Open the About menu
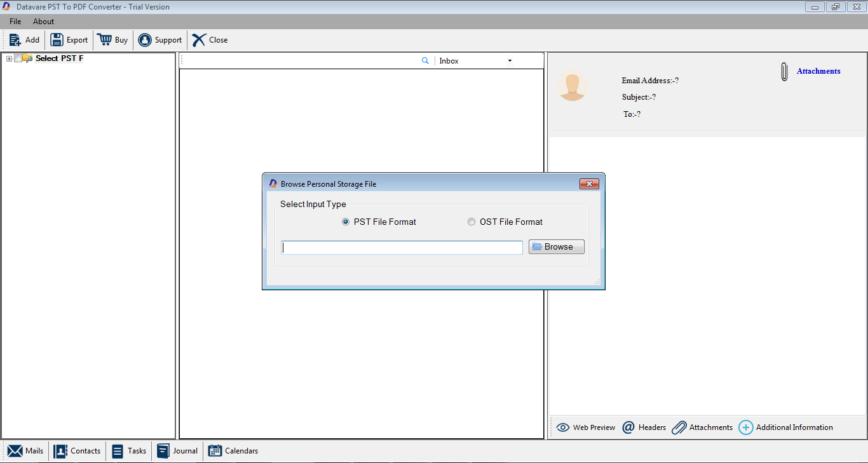 [x=44, y=22]
